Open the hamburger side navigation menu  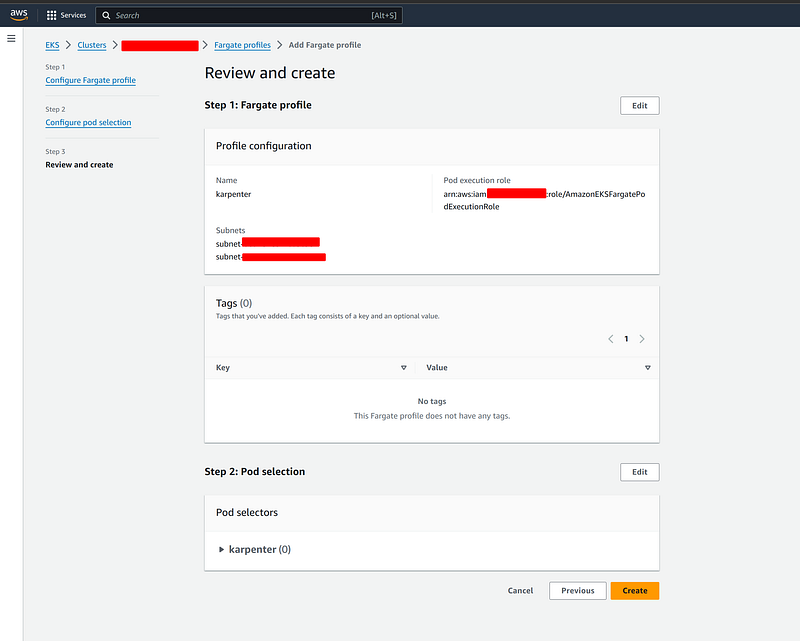pyautogui.click(x=11, y=38)
